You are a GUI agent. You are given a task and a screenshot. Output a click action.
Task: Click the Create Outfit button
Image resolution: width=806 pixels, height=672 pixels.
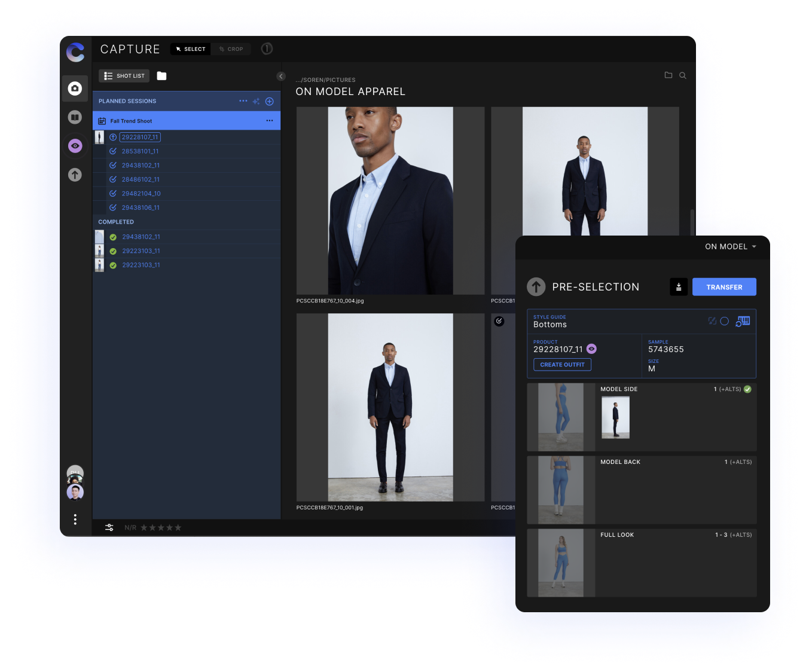click(x=562, y=365)
